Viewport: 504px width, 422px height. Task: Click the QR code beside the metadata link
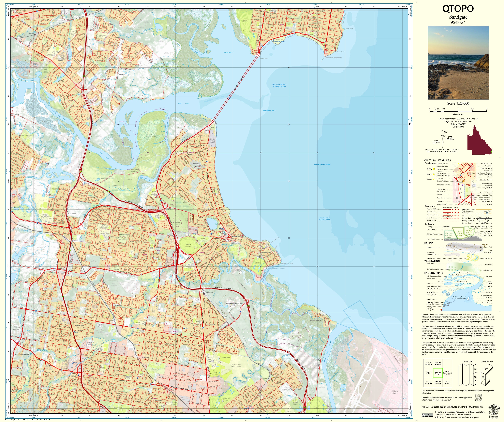479,398
